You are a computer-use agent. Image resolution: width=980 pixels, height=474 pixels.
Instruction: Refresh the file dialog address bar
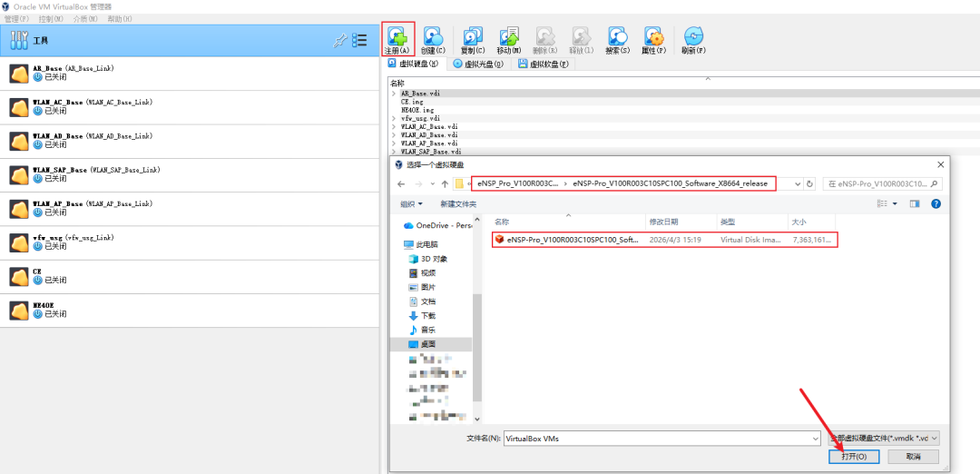pos(810,183)
